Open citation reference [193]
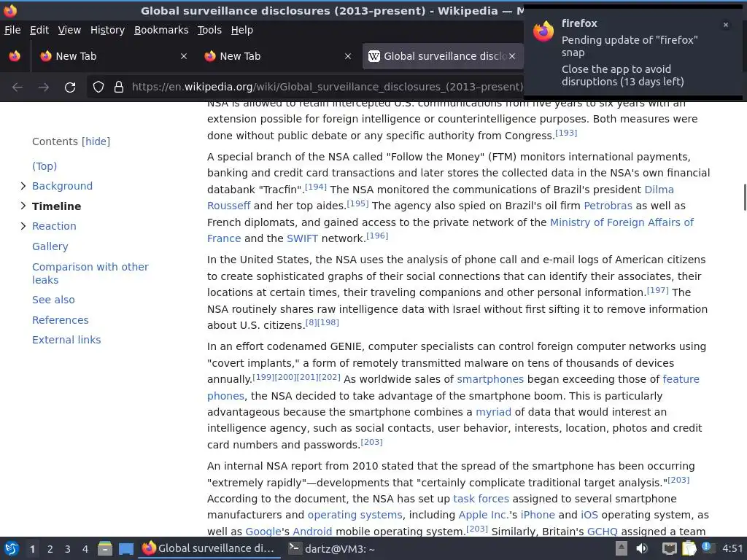This screenshot has width=747, height=560. pos(566,133)
